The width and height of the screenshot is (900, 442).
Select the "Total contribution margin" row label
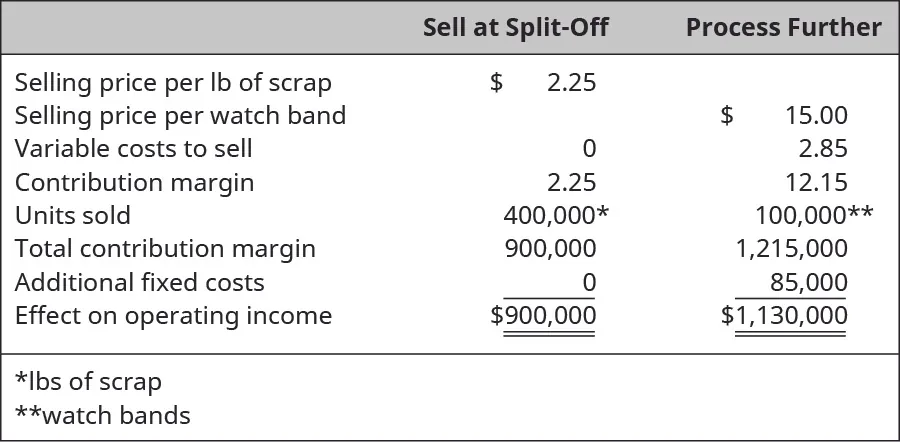click(x=165, y=249)
